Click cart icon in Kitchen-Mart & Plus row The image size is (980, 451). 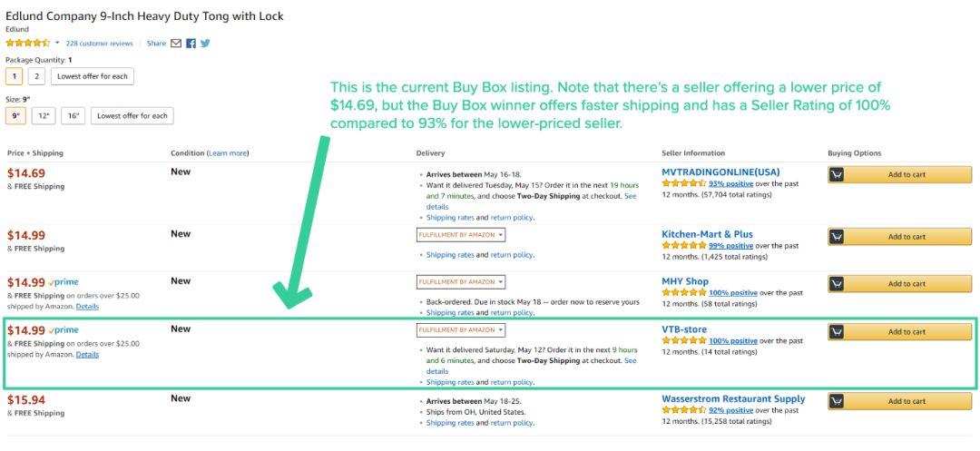coord(838,237)
